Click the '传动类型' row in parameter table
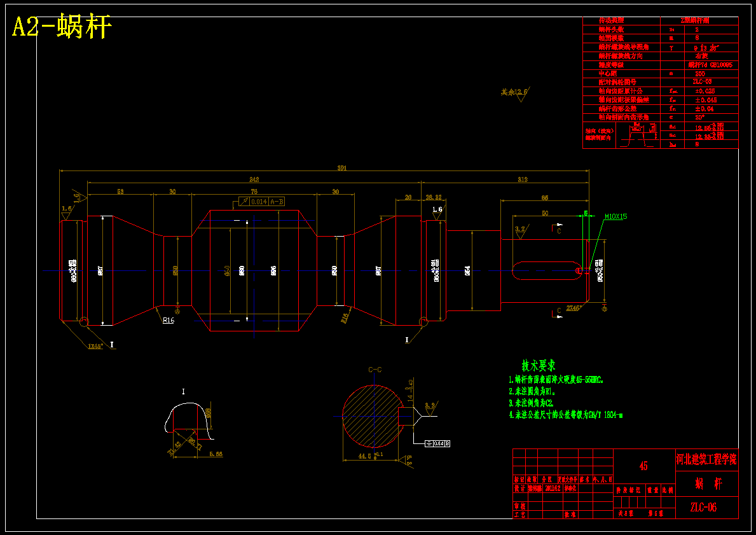This screenshot has width=756, height=535. [x=661, y=21]
